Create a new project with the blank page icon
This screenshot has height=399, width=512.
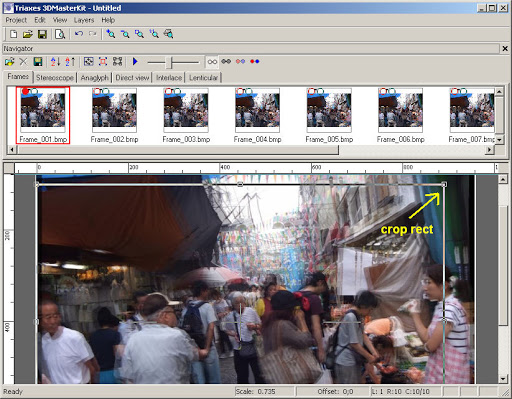(14, 34)
